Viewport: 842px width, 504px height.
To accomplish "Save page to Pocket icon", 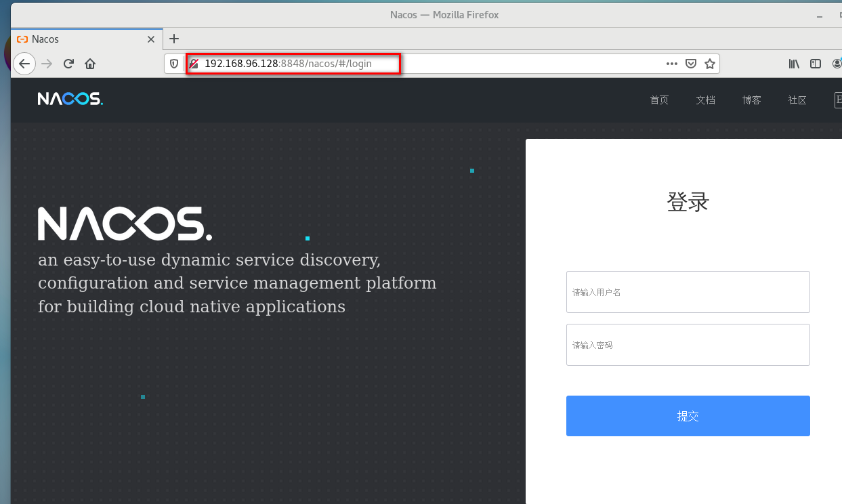I will click(x=691, y=64).
